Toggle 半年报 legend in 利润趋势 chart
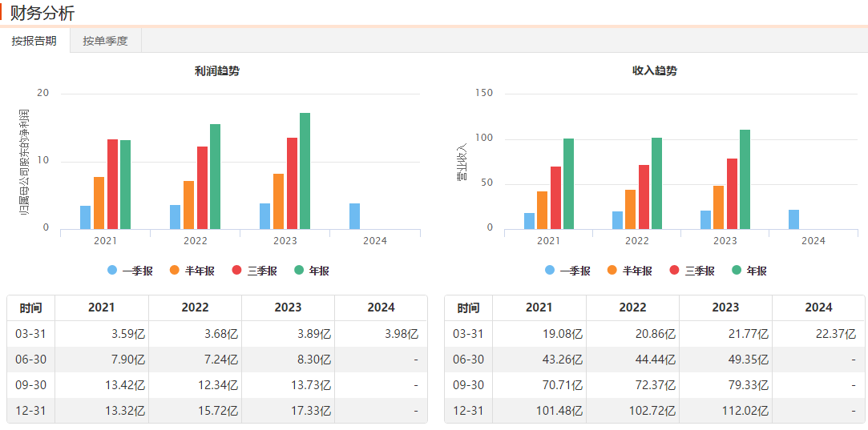 pos(192,271)
